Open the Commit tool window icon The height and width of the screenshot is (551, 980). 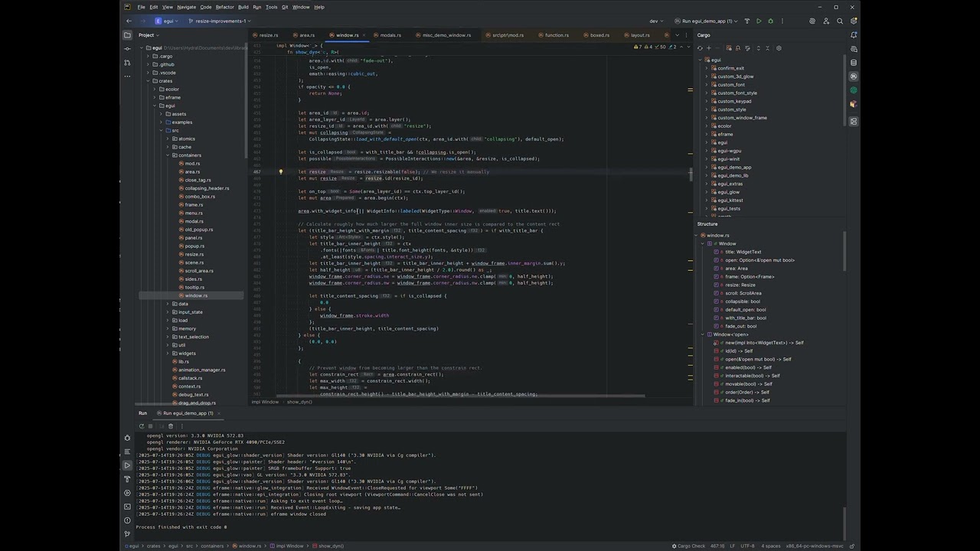128,49
